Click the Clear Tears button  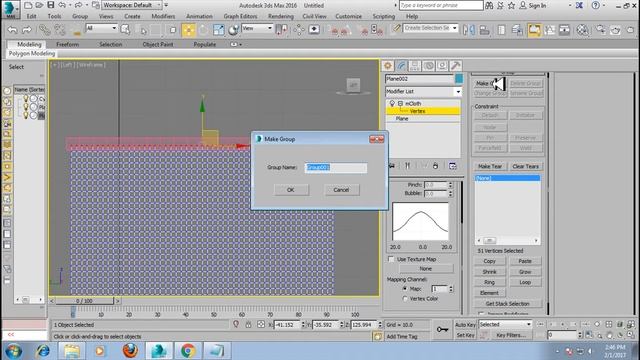pos(526,167)
